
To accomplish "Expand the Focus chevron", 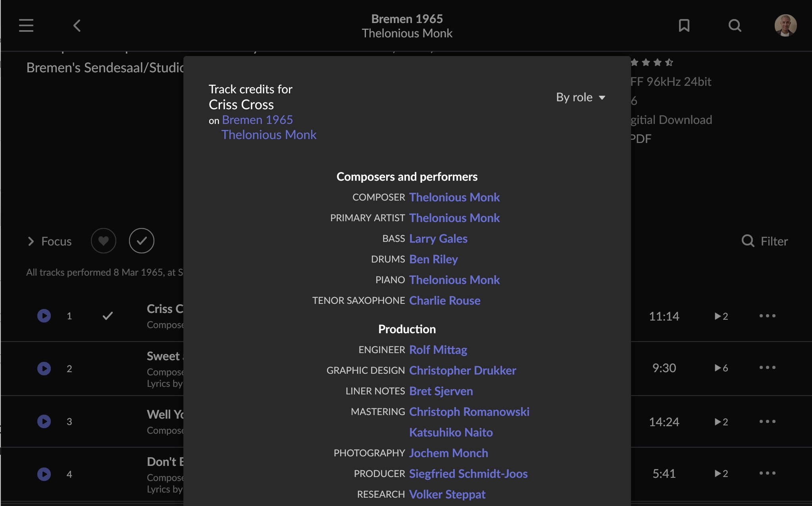I will pos(31,241).
